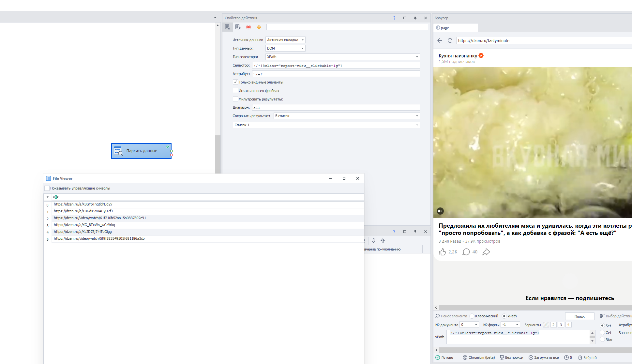Image resolution: width=632 pixels, height=364 pixels.
Task: Select variant 3 in Варианты
Action: (561, 325)
